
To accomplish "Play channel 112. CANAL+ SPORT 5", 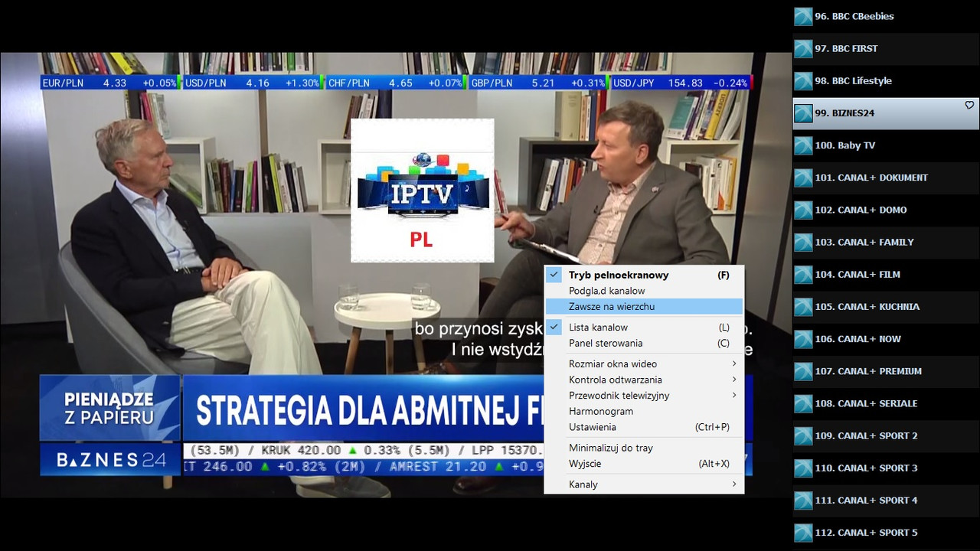I will pos(886,533).
